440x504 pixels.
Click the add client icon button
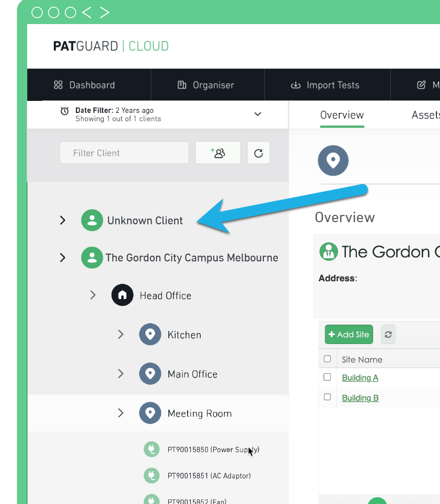218,153
